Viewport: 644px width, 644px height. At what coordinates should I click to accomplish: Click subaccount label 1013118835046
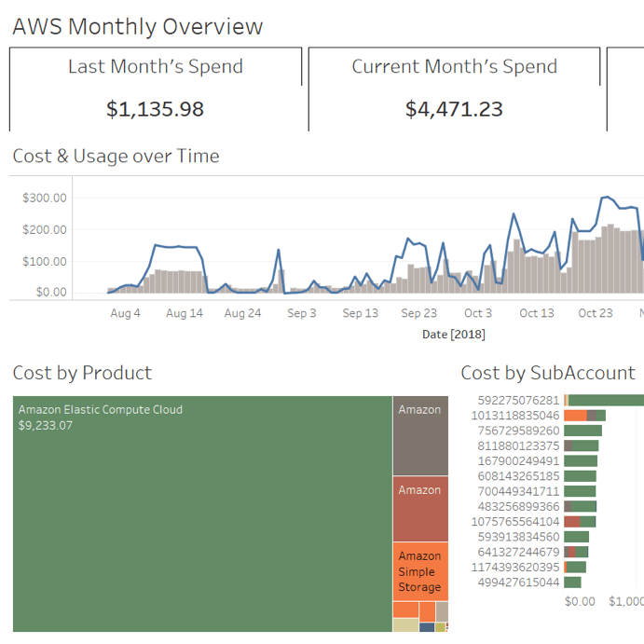pyautogui.click(x=515, y=416)
